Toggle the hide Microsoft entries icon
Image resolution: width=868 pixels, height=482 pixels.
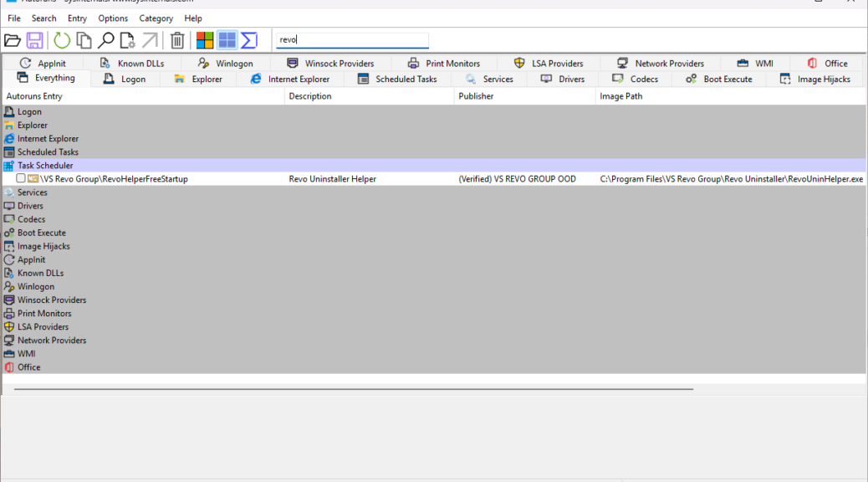pos(205,40)
